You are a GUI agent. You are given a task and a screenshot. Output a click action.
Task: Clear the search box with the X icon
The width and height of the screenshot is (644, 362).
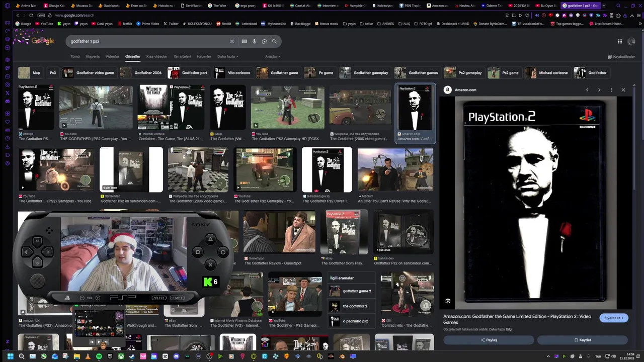click(x=232, y=41)
